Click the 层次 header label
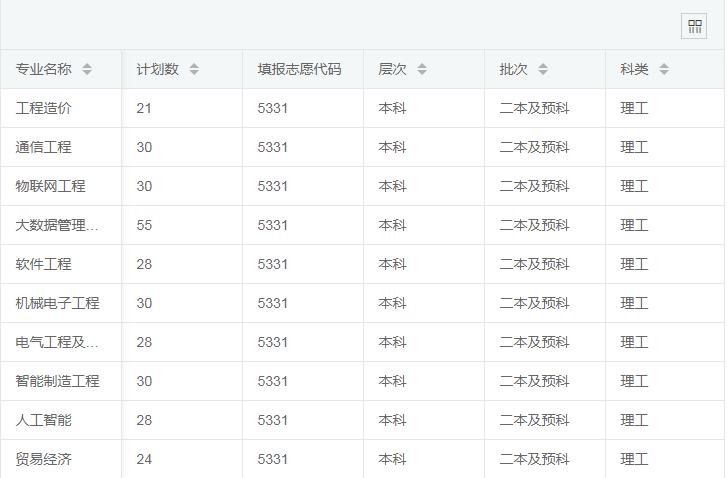The width and height of the screenshot is (727, 478). (x=392, y=69)
